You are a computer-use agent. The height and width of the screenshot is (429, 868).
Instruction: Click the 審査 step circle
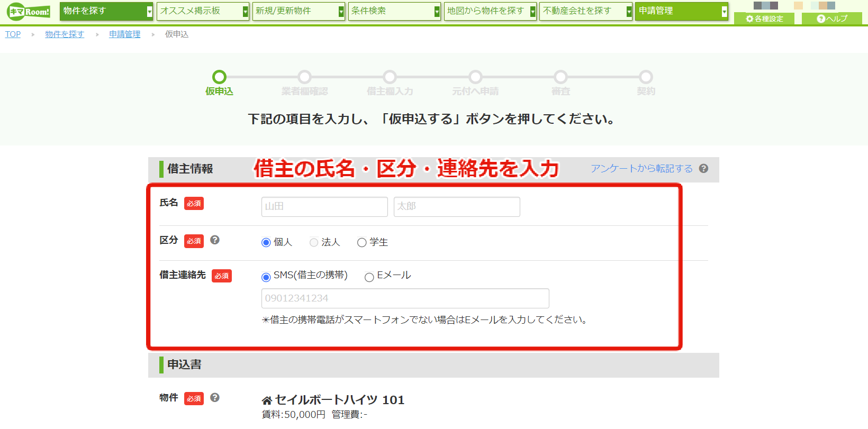point(560,77)
